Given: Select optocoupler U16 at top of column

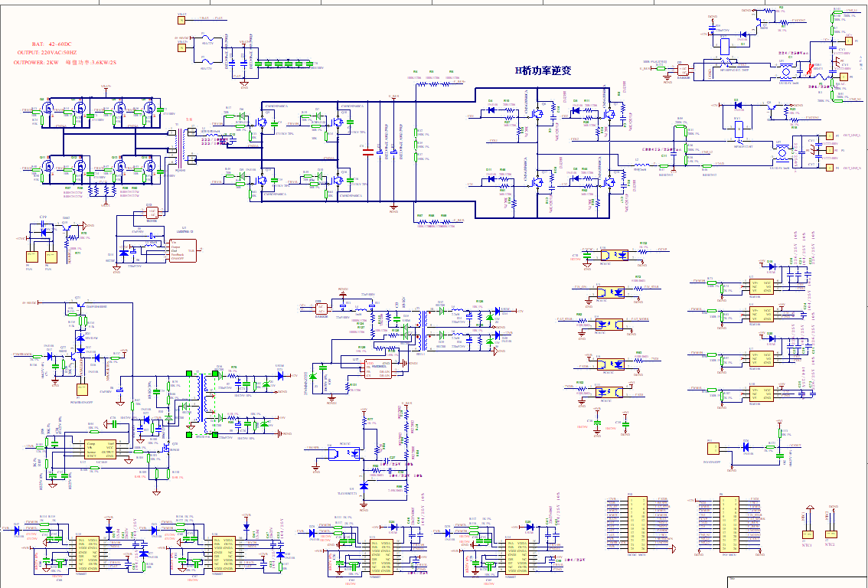Looking at the screenshot, I should (614, 255).
